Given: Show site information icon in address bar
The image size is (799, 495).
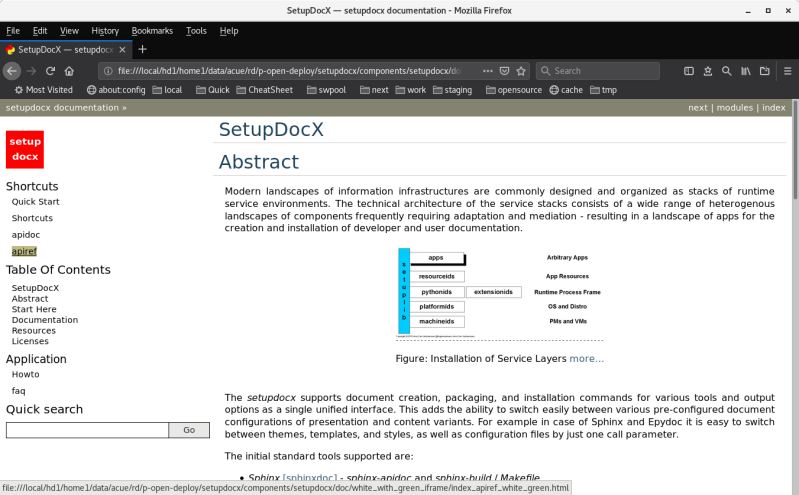Looking at the screenshot, I should pyautogui.click(x=108, y=71).
